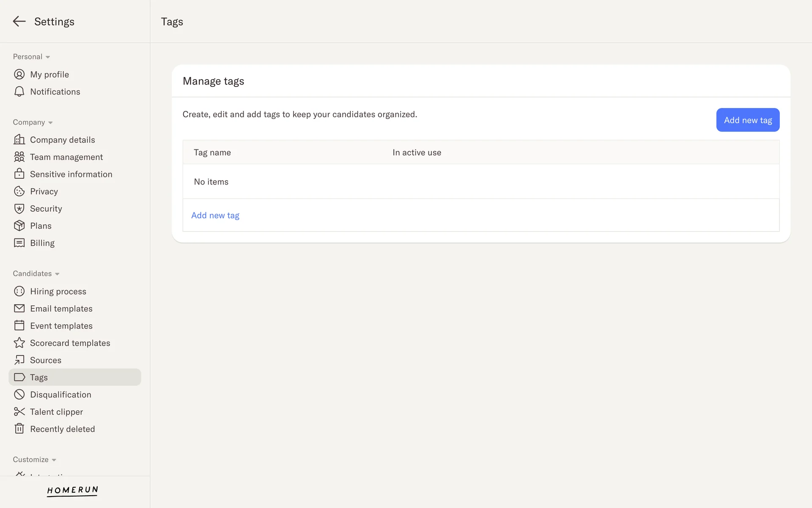Click the Recently deleted trash icon
The image size is (812, 508).
19,429
